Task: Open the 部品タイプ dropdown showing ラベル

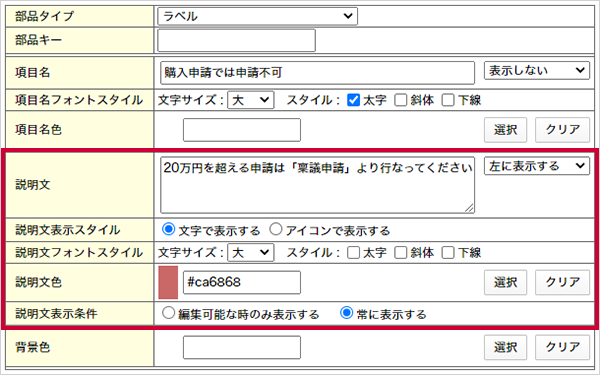Action: (x=258, y=16)
